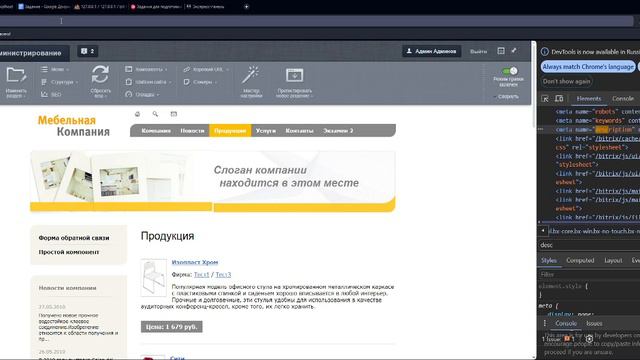Expand the Стикеры dropdown

(200, 82)
